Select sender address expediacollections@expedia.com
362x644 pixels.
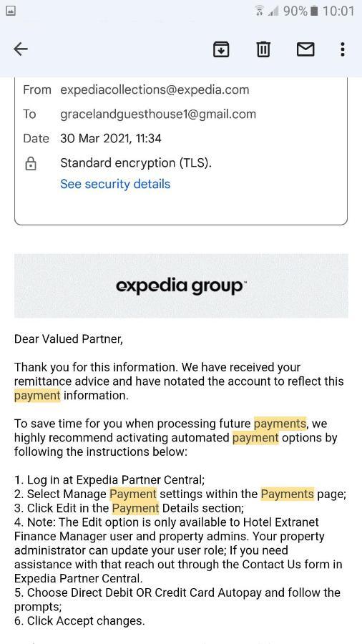pyautogui.click(x=155, y=89)
